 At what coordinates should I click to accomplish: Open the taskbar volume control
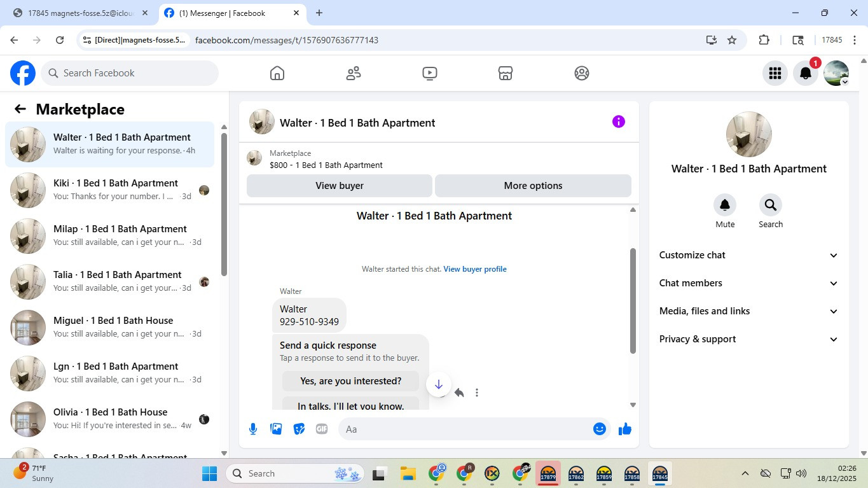(x=801, y=473)
